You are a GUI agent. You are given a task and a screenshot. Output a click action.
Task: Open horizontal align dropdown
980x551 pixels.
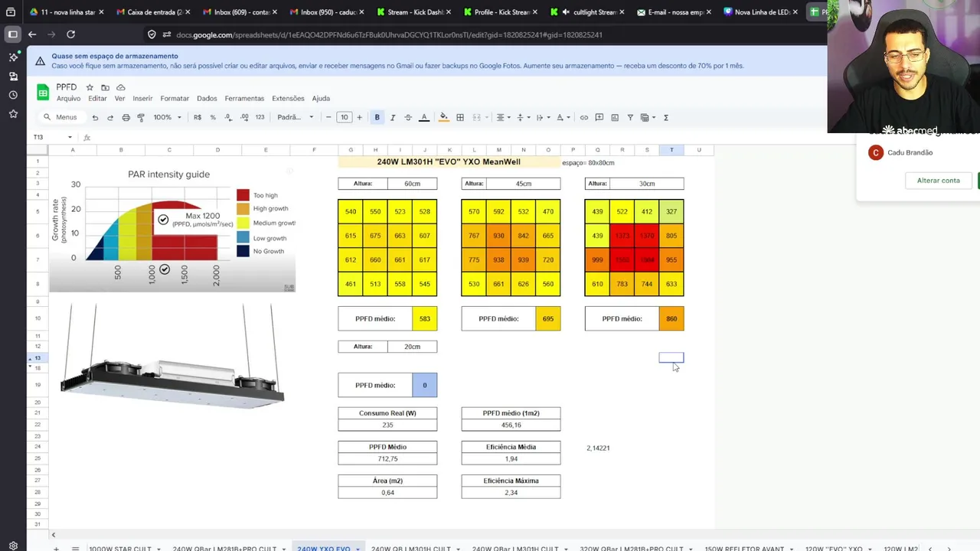tap(503, 117)
